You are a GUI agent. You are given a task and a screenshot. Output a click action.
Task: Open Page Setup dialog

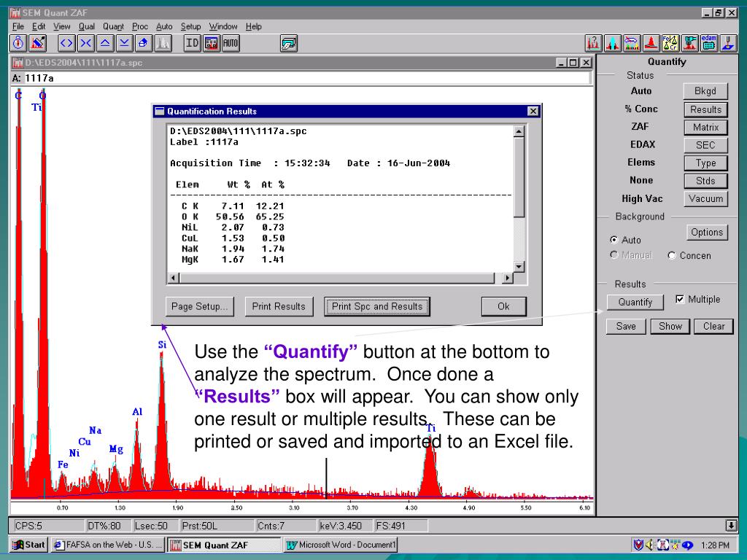pos(200,307)
